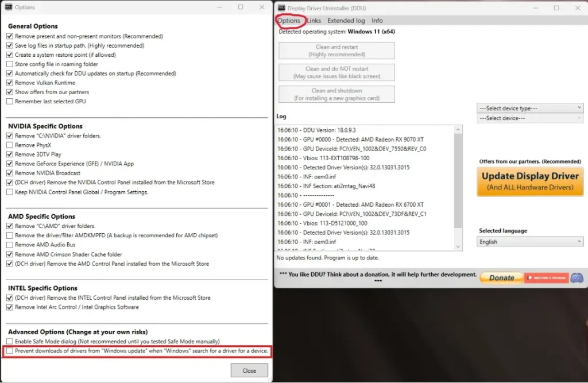588x383 pixels.
Task: Select log line INF Section: ati2mtag_Navi48
Action: (326, 186)
